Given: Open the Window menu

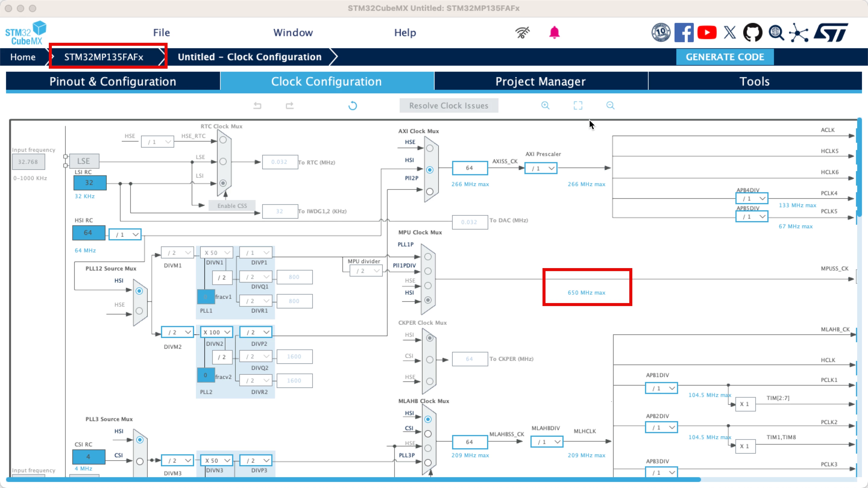Looking at the screenshot, I should (x=293, y=33).
